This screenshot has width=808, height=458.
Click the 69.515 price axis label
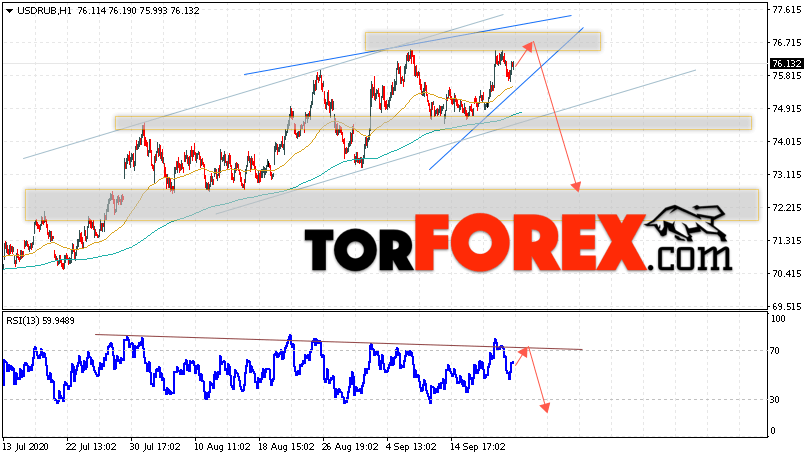[x=786, y=307]
